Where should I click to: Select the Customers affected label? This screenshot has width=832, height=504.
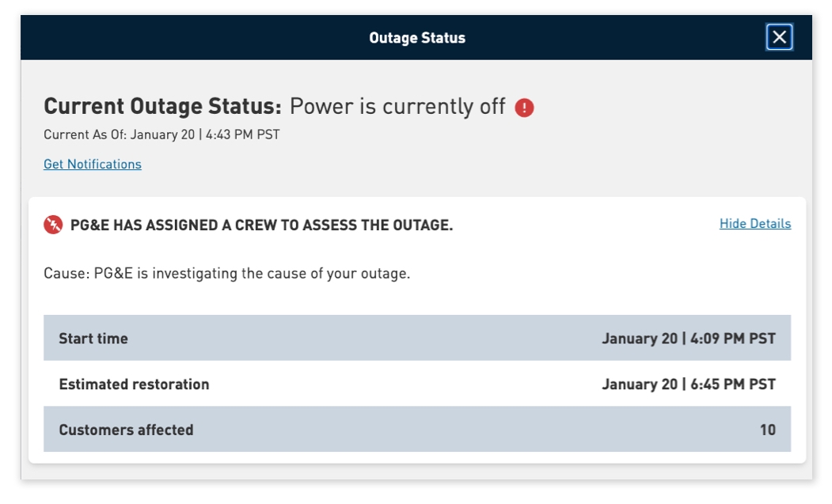(x=126, y=430)
